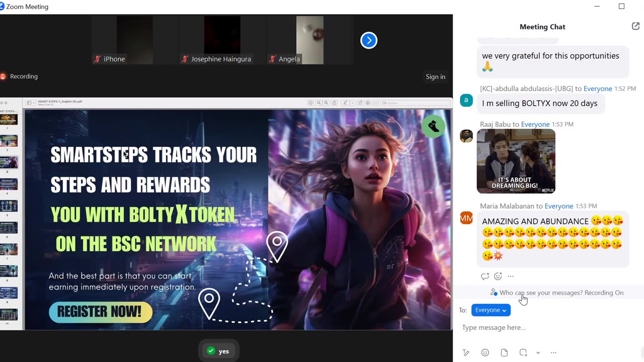Click the Recording indicator
Screen dimensions: 644x362
19,76
